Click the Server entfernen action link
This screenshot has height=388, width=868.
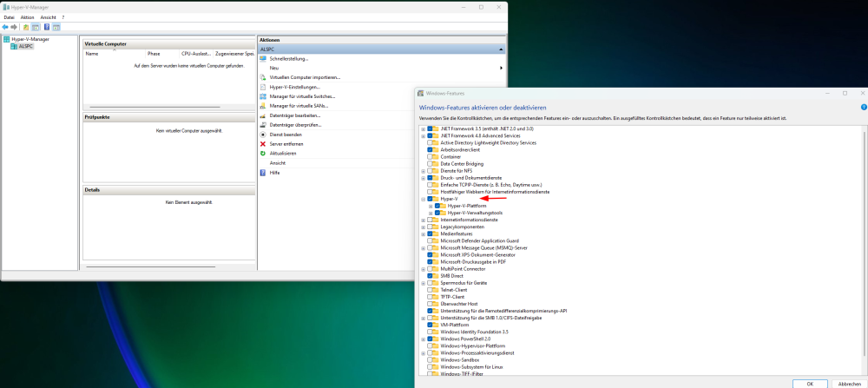click(286, 144)
